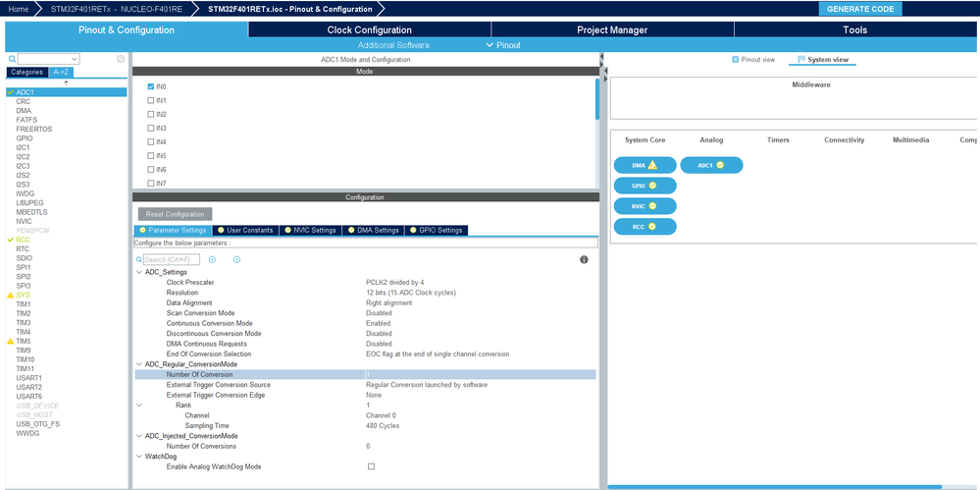Enable the IN5 channel checkbox
Viewport: 980px width, 490px height.
pos(151,156)
